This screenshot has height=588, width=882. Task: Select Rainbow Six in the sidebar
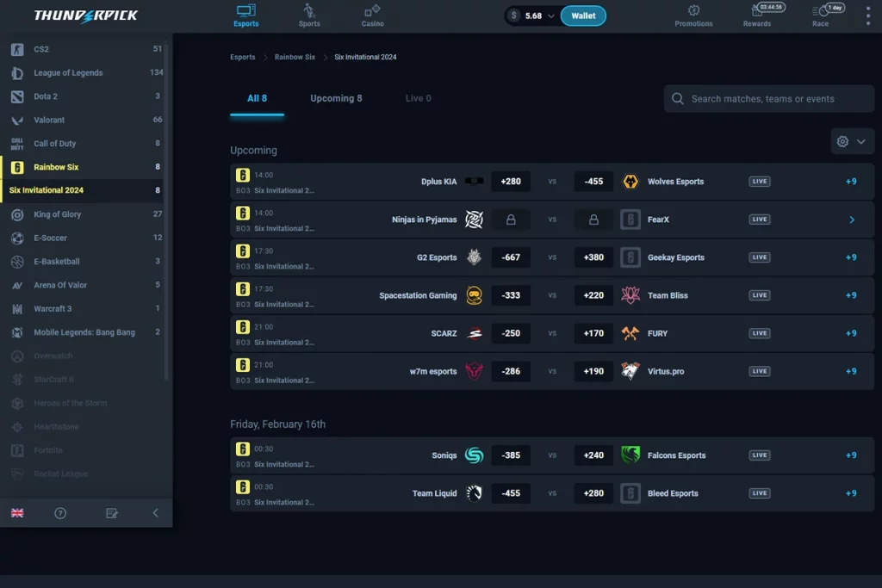pos(86,167)
